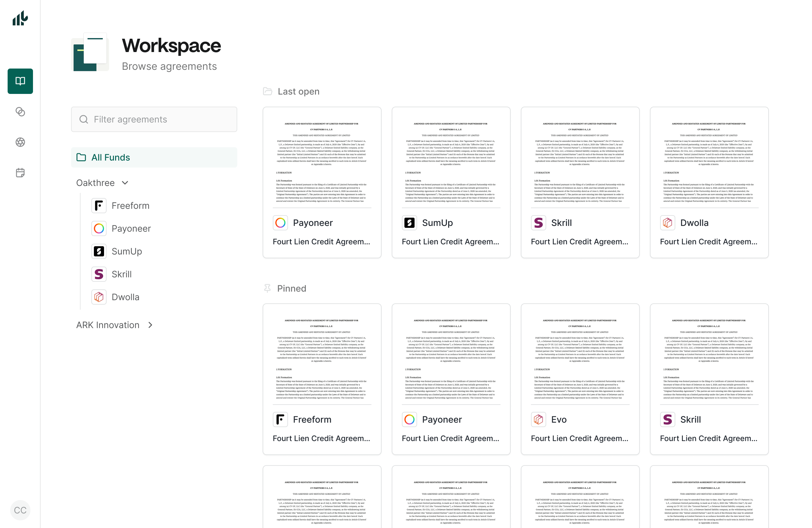Screen dimensions: 812x528
Task: Click the aperture icon in the sidebar
Action: [x=20, y=142]
